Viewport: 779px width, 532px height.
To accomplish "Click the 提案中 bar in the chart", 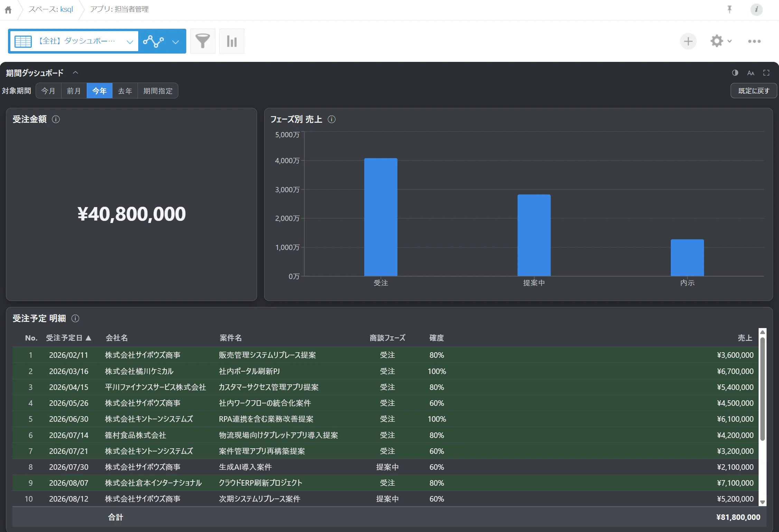I will tap(534, 235).
